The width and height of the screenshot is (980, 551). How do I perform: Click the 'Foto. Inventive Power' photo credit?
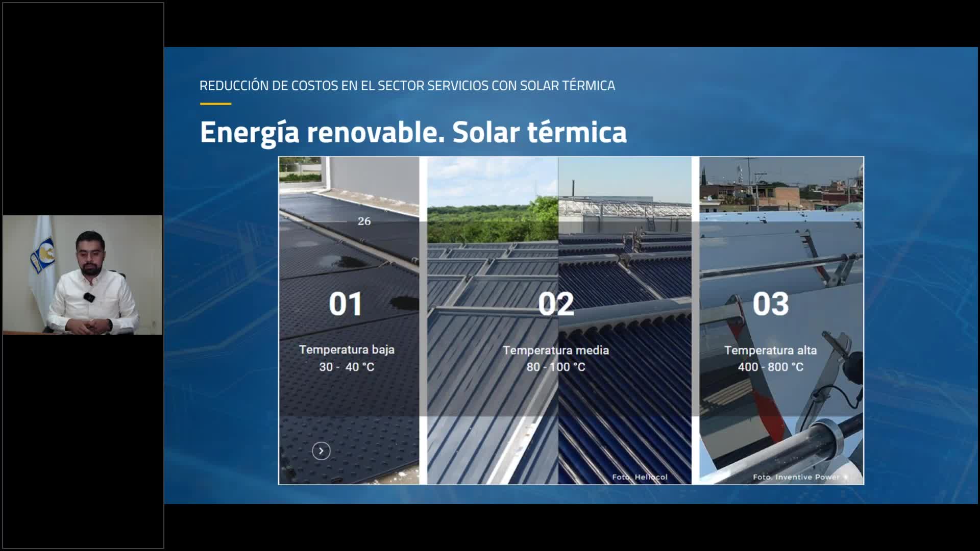click(x=796, y=477)
